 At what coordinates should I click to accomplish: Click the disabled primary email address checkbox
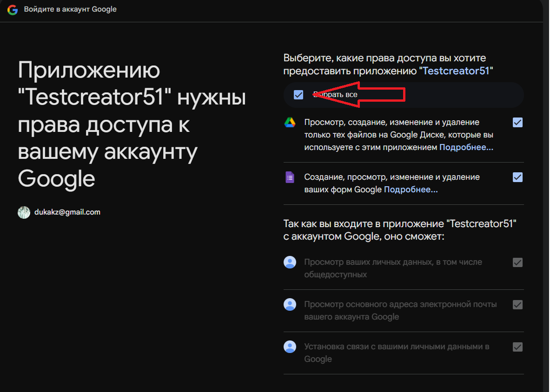coord(518,305)
